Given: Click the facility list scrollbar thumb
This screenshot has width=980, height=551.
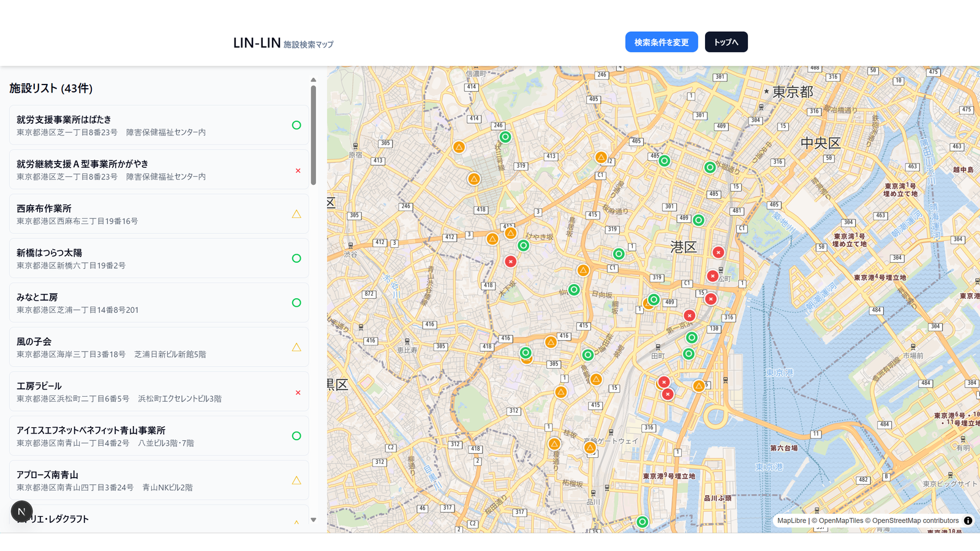Looking at the screenshot, I should pos(314,135).
